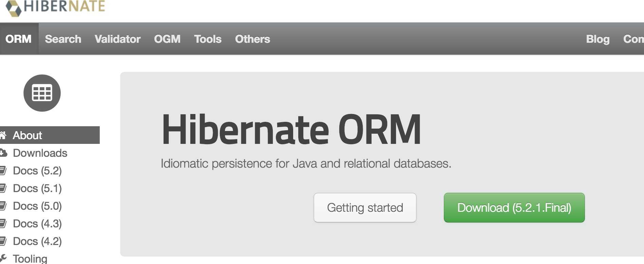Viewport: 644px width, 264px height.
Task: Click the book icon beside Docs (5.2)
Action: 3,170
